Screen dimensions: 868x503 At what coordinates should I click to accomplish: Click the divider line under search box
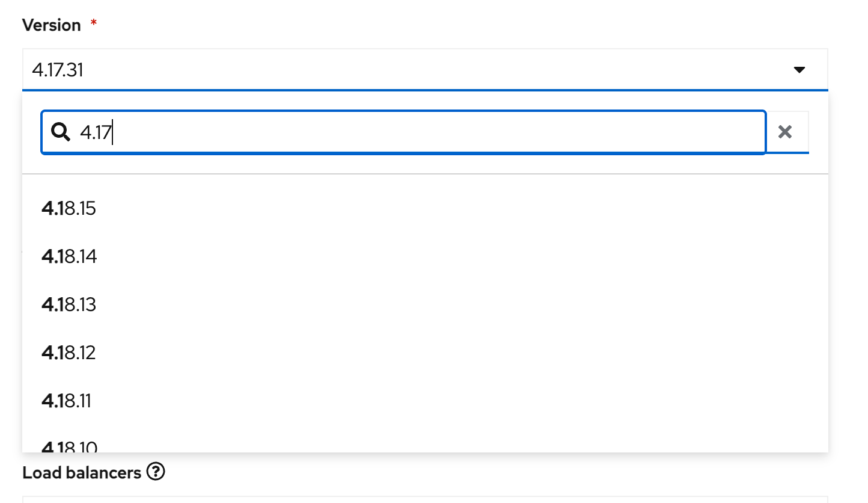424,174
